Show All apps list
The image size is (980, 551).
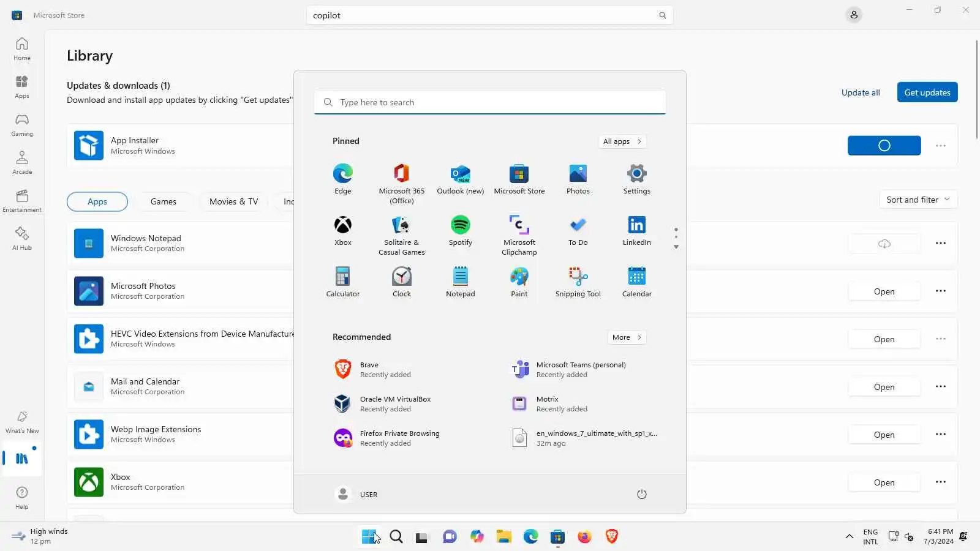(622, 141)
